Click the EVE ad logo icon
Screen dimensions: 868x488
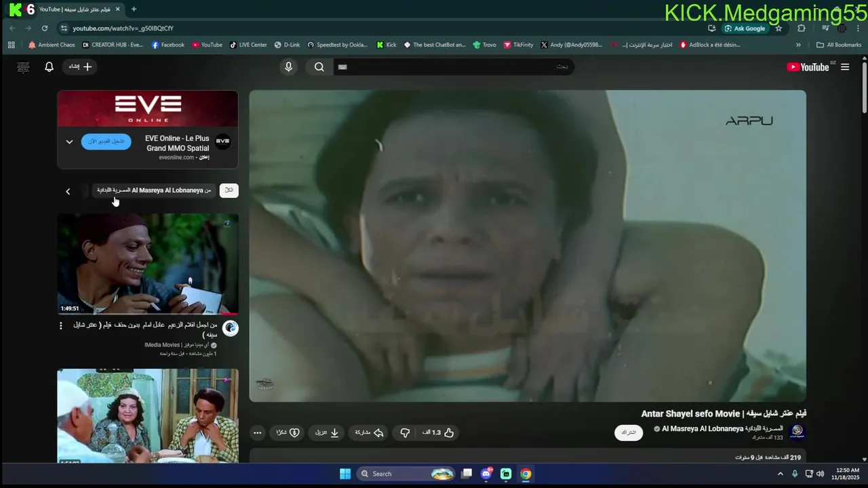[222, 142]
